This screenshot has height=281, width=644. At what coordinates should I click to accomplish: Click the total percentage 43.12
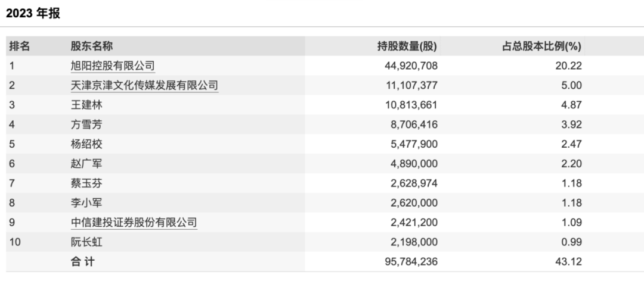click(569, 261)
